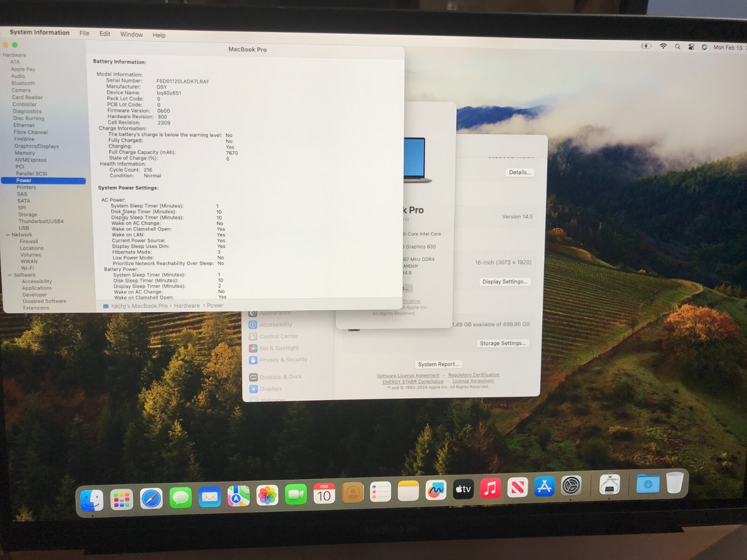This screenshot has height=560, width=747.
Task: Open Freeform app in dock
Action: pos(436,490)
